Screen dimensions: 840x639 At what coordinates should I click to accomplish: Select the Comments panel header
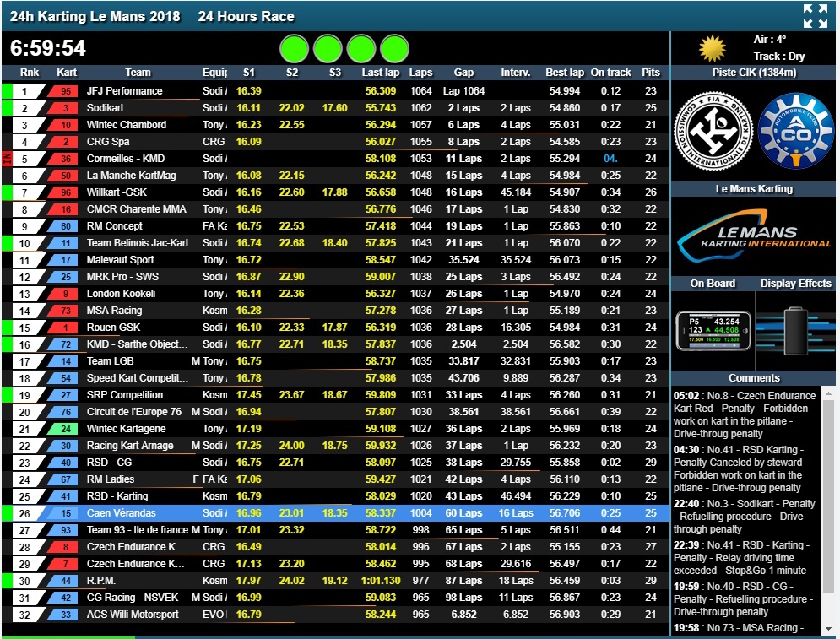[x=754, y=377]
